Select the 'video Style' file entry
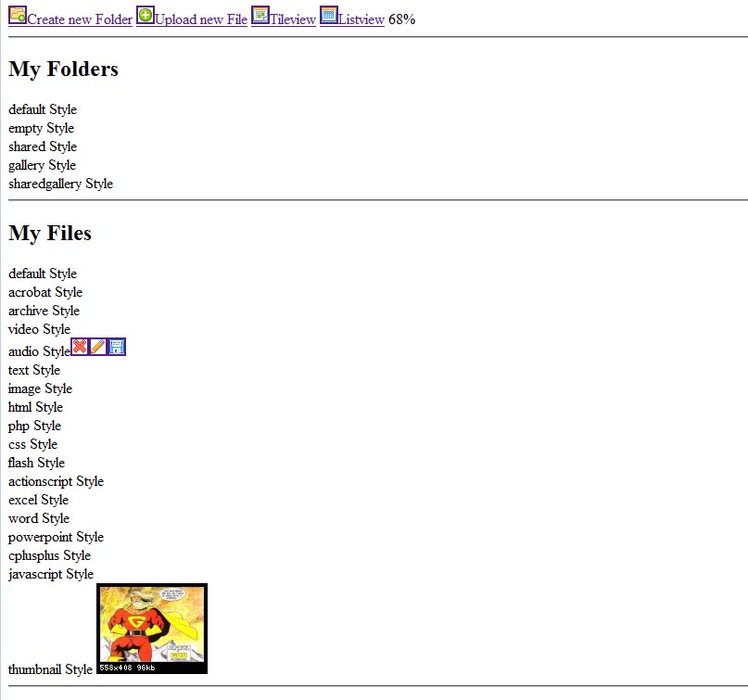 (39, 329)
